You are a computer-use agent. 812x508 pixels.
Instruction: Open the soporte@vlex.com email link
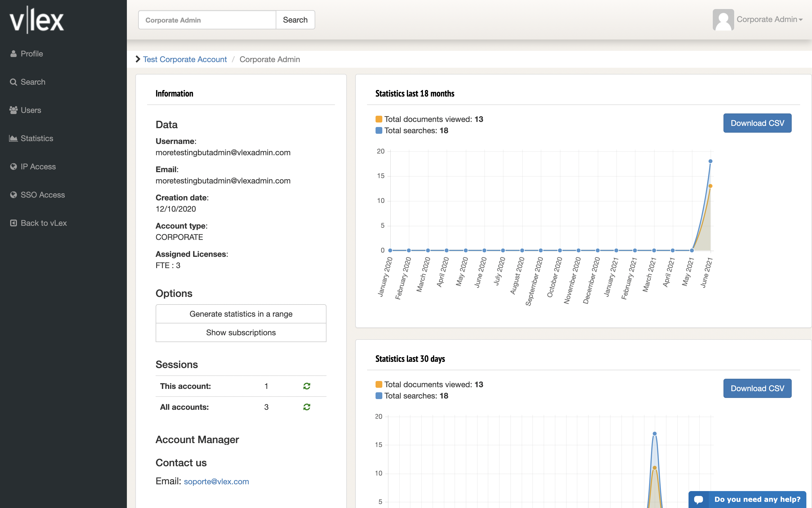[217, 481]
